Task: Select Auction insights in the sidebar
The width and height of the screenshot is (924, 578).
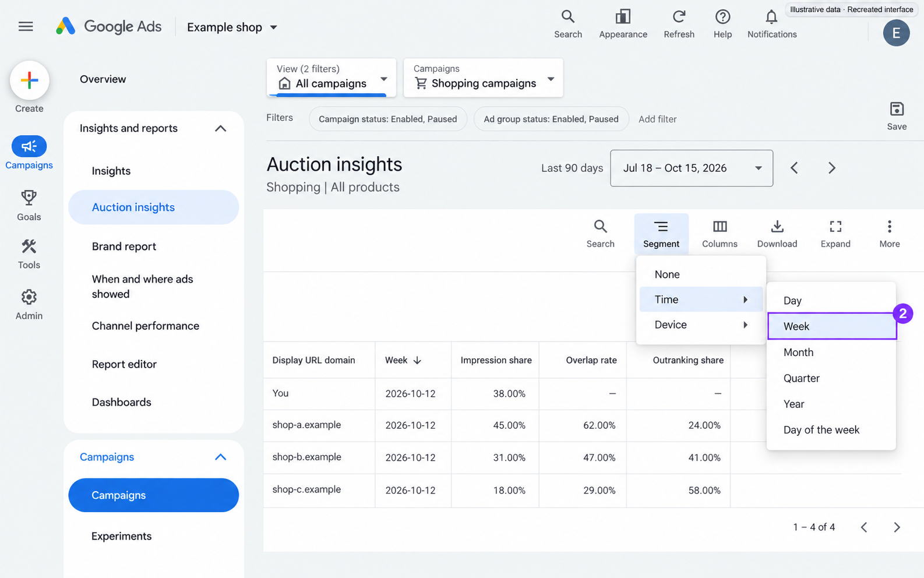Action: (x=153, y=207)
